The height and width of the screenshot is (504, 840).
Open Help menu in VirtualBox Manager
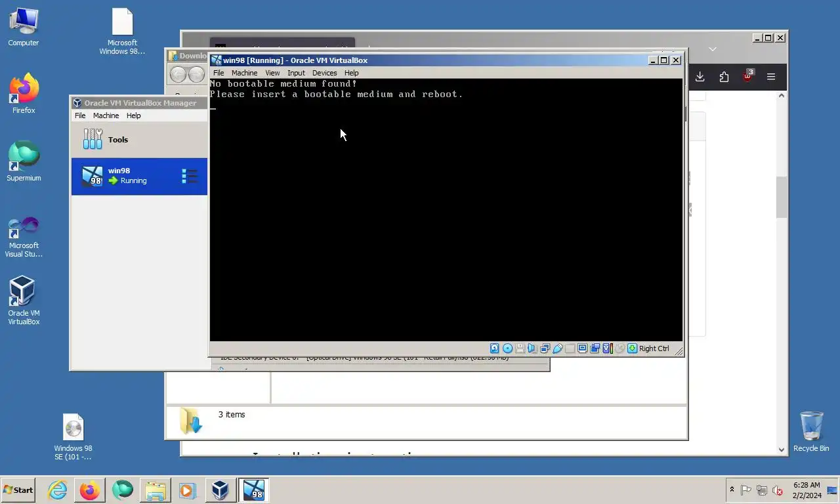point(133,115)
